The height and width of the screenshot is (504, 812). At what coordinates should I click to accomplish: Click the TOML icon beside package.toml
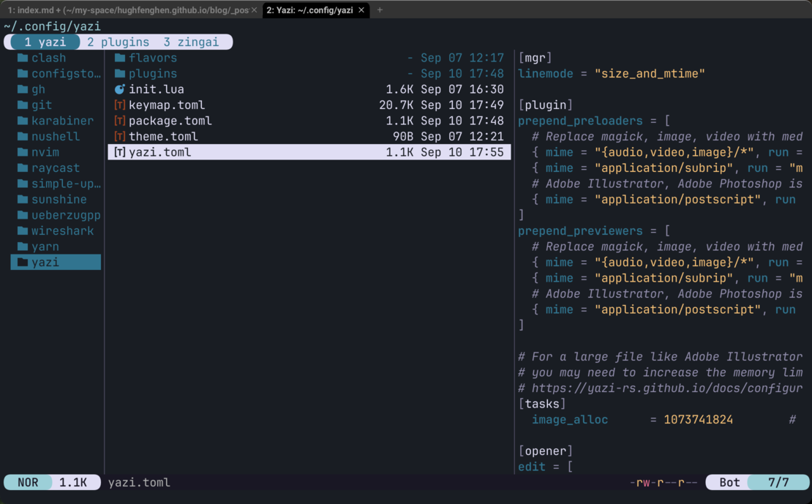120,121
